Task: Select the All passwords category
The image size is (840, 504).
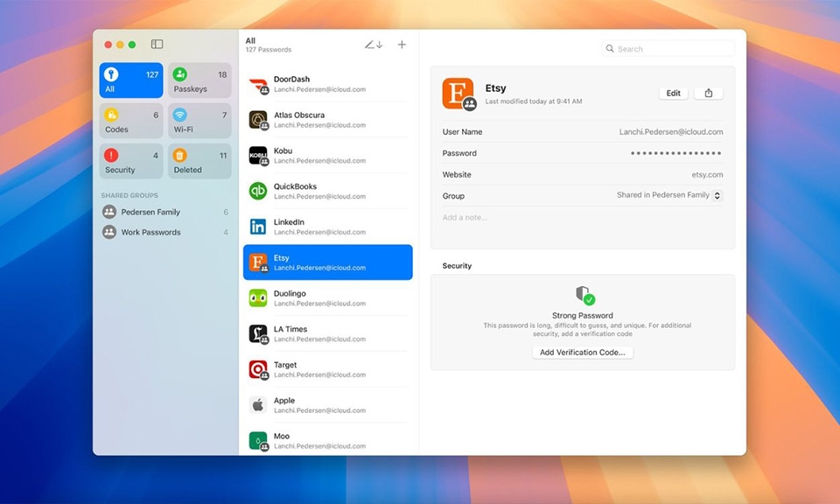Action: pos(131,80)
